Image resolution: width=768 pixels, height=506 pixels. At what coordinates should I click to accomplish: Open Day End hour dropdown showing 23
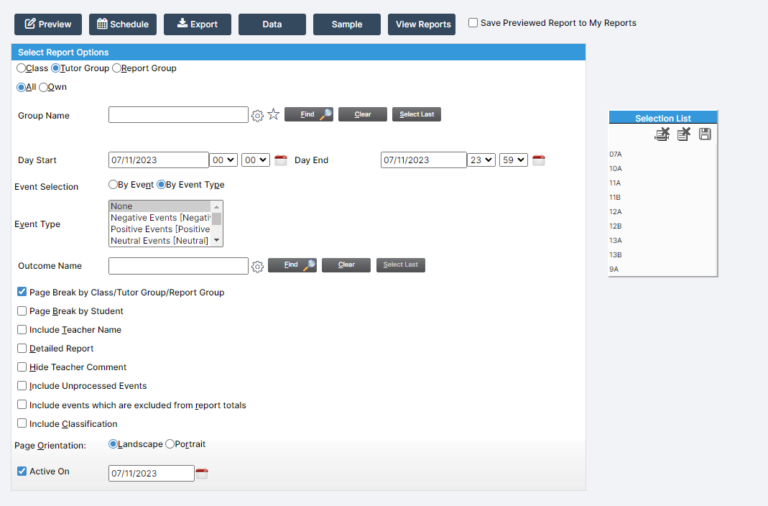(x=481, y=160)
